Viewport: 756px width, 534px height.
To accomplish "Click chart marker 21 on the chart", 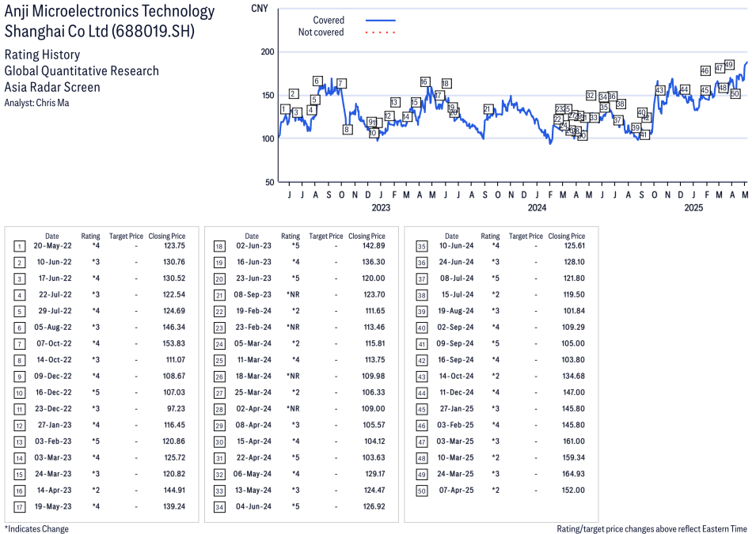I will coord(488,109).
